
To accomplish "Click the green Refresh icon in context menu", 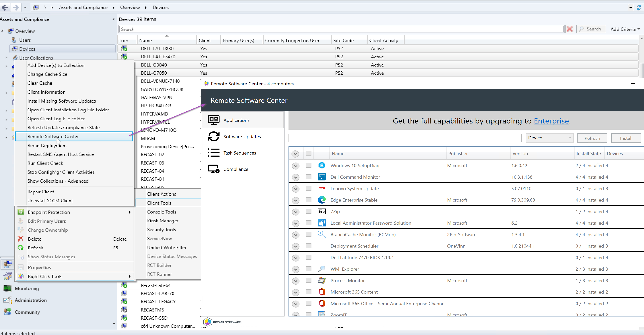I will click(x=21, y=248).
